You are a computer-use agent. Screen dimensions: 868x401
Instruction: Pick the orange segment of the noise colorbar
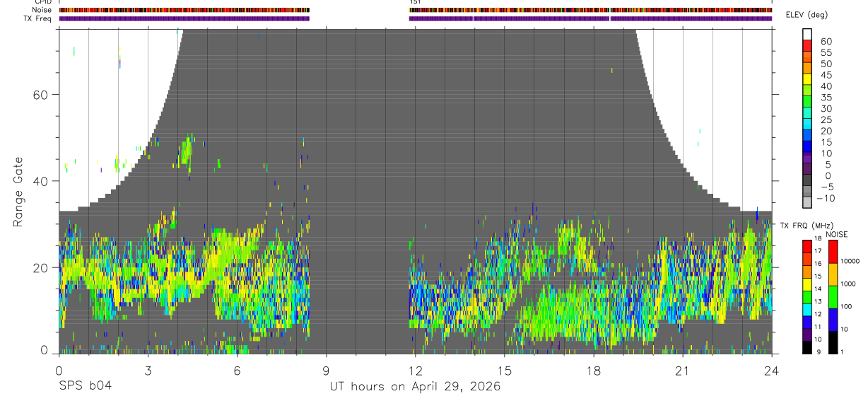pyautogui.click(x=833, y=274)
